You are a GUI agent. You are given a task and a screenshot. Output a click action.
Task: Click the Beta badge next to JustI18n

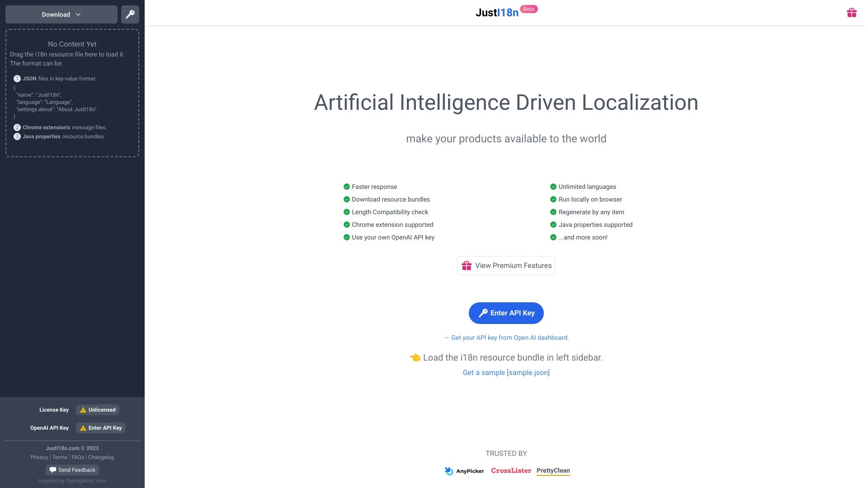coord(529,9)
